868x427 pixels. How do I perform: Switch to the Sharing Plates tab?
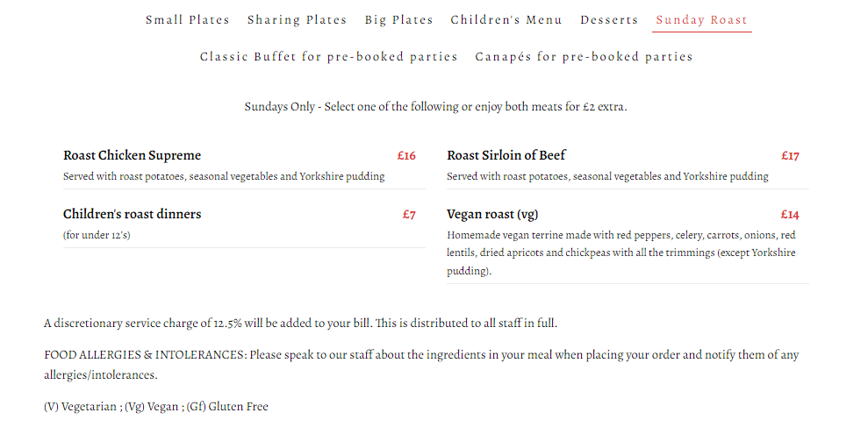pyautogui.click(x=297, y=19)
